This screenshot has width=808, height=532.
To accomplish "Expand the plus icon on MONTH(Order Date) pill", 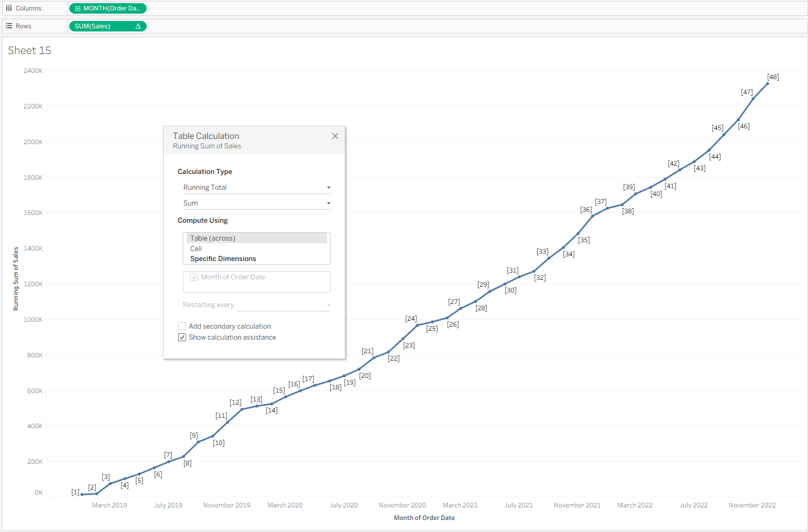I will (x=78, y=8).
